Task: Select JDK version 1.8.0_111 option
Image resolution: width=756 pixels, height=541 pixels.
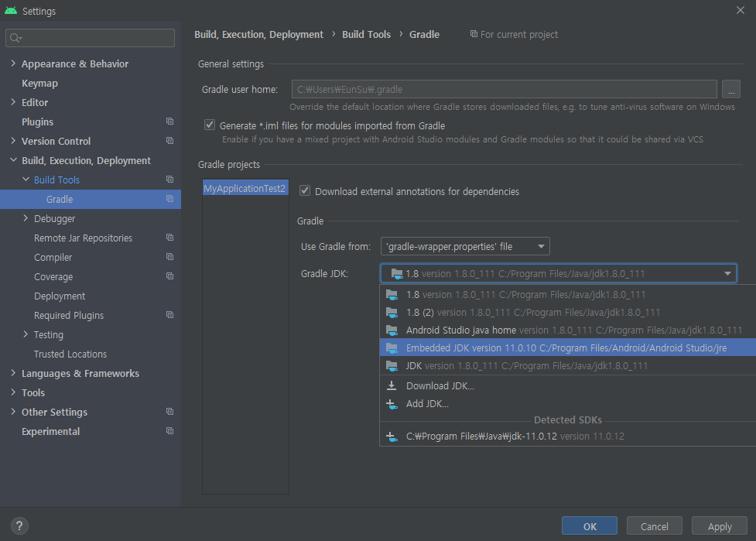Action: tap(567, 365)
